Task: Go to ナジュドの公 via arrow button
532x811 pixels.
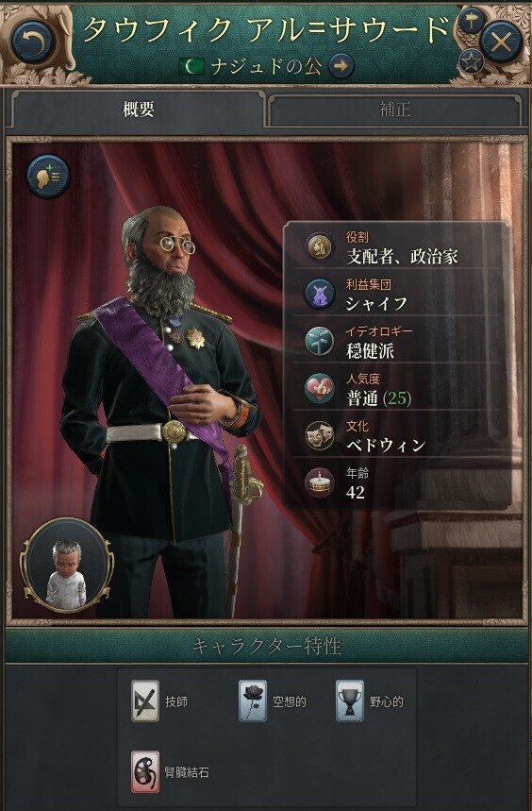Action: click(x=341, y=66)
